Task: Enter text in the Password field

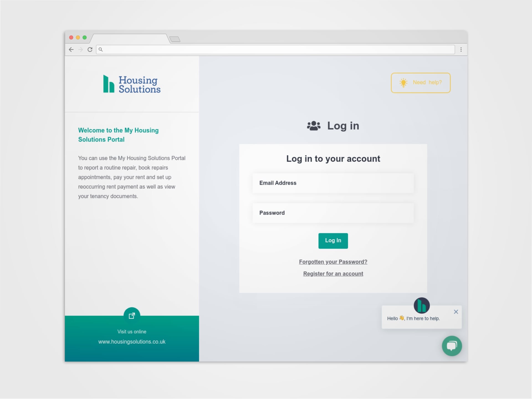Action: click(x=333, y=213)
